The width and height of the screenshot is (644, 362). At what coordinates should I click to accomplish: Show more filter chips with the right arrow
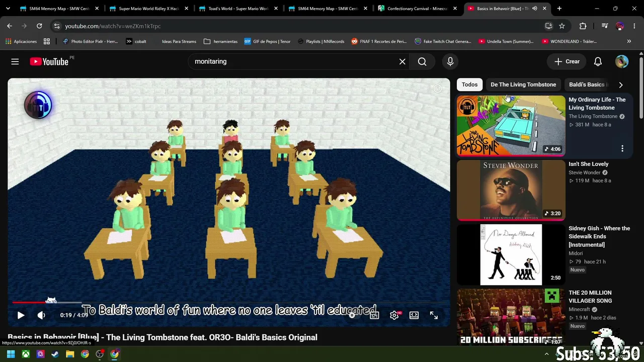621,84
